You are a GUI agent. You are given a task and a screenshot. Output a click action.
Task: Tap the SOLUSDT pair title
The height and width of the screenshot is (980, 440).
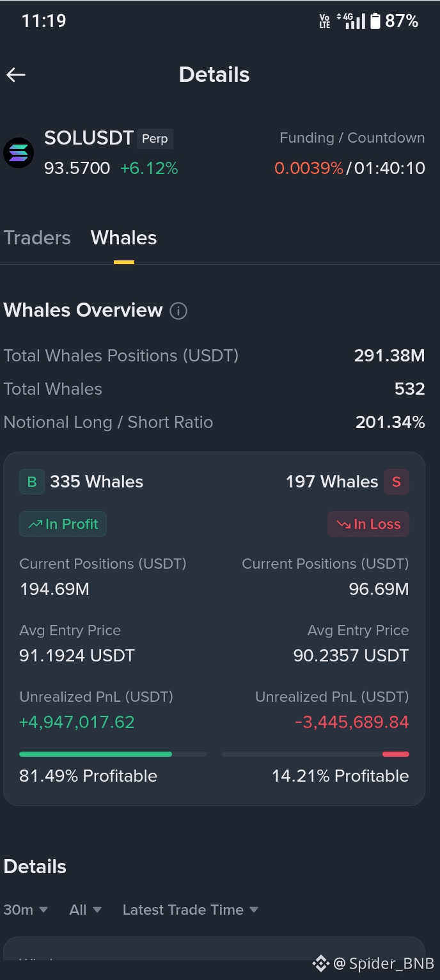click(x=89, y=138)
